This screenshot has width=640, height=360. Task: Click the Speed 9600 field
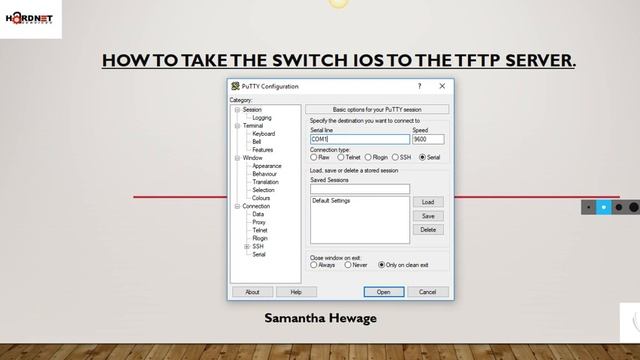point(428,139)
